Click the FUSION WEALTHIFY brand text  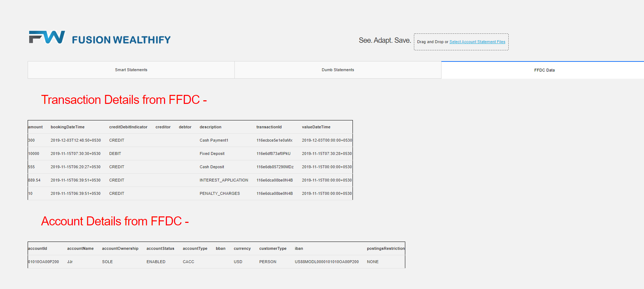click(x=121, y=40)
